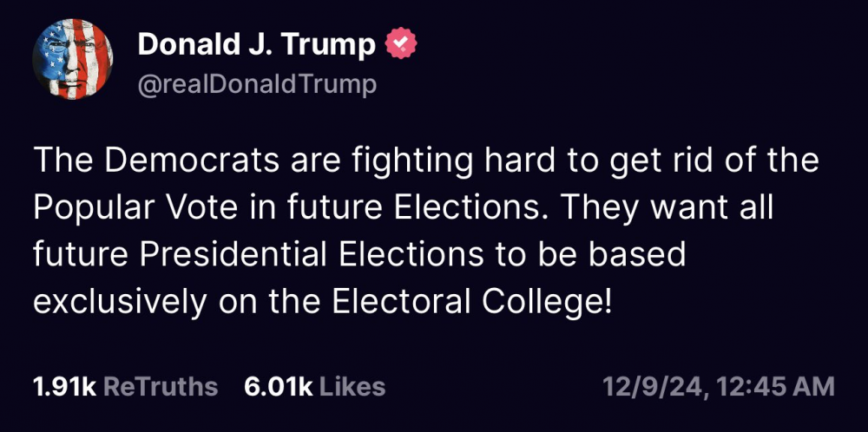The width and height of the screenshot is (868, 432).
Task: Click the flag-painted profile avatar
Action: (72, 59)
